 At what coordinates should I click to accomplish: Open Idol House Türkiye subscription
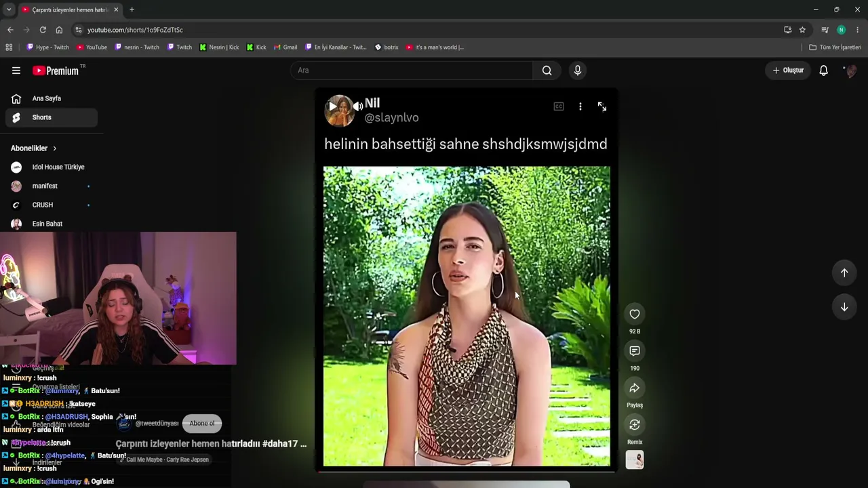tap(52, 167)
